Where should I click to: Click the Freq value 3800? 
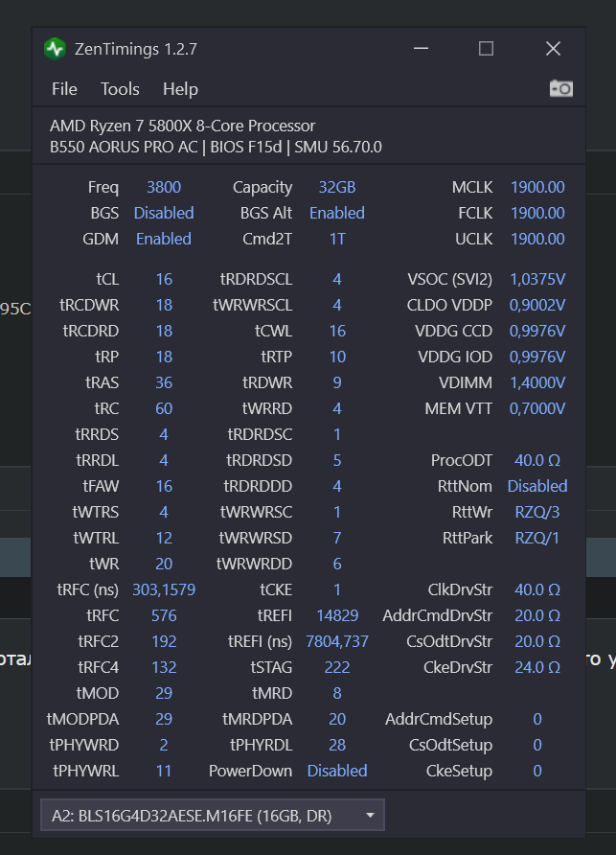point(164,187)
